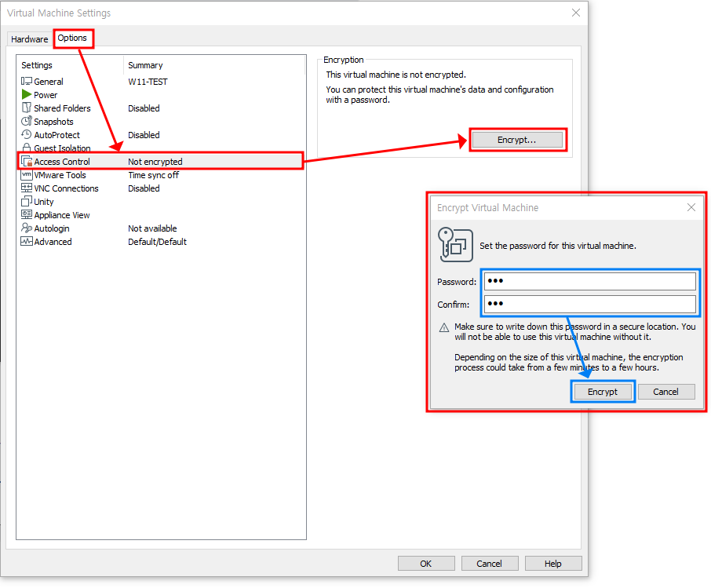This screenshot has width=711, height=588.
Task: Click the 'Not encrypted' summary value
Action: [x=155, y=162]
